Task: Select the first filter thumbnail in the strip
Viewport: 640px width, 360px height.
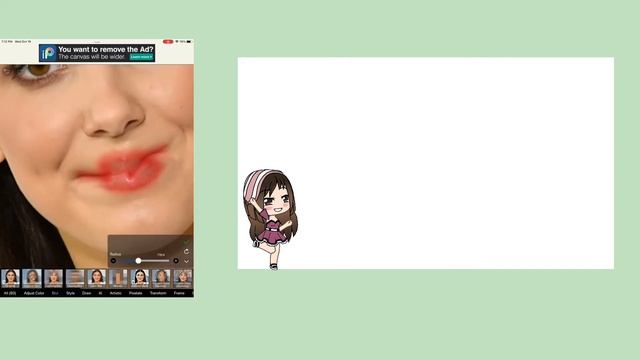Action: click(x=10, y=278)
